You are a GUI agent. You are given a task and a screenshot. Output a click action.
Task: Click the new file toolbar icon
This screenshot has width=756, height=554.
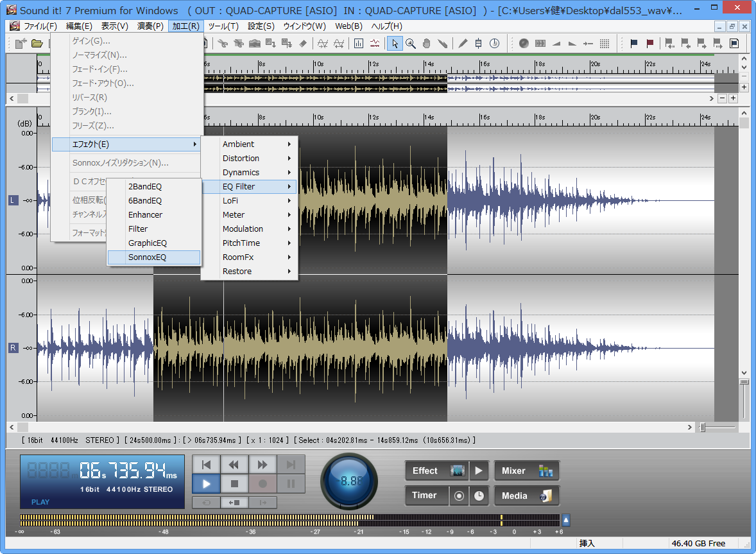tap(21, 44)
